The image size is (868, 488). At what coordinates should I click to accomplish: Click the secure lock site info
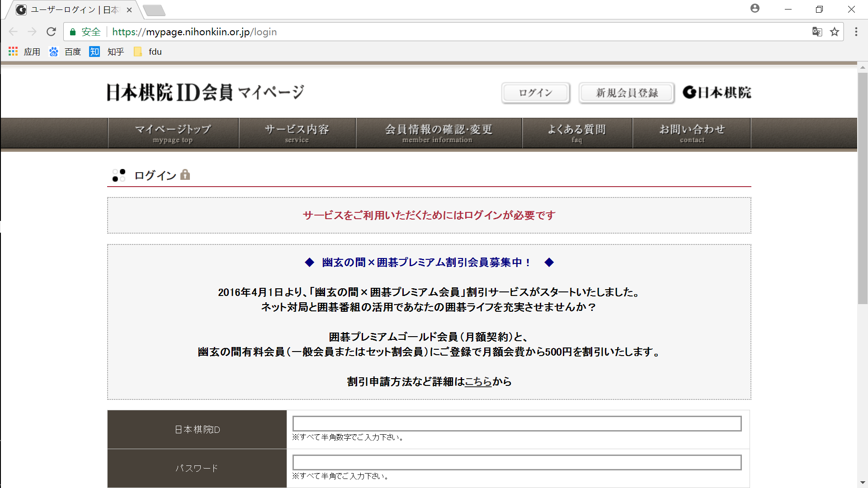(x=85, y=32)
